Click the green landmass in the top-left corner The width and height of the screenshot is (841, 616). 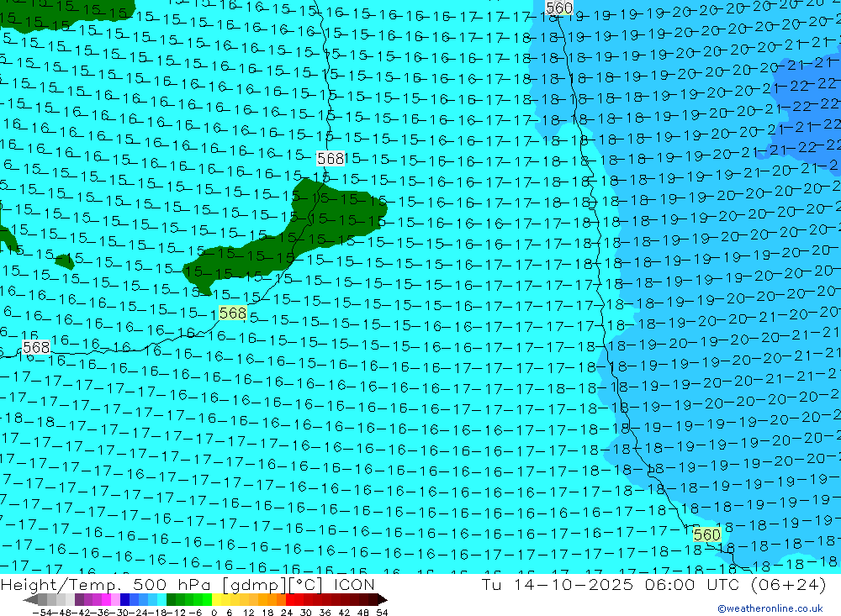click(x=65, y=13)
